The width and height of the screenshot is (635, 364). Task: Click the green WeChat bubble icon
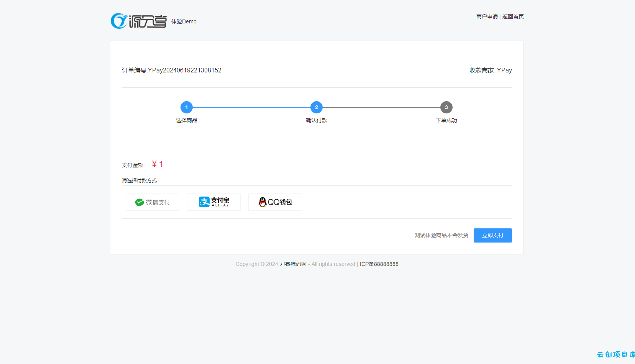click(x=139, y=202)
